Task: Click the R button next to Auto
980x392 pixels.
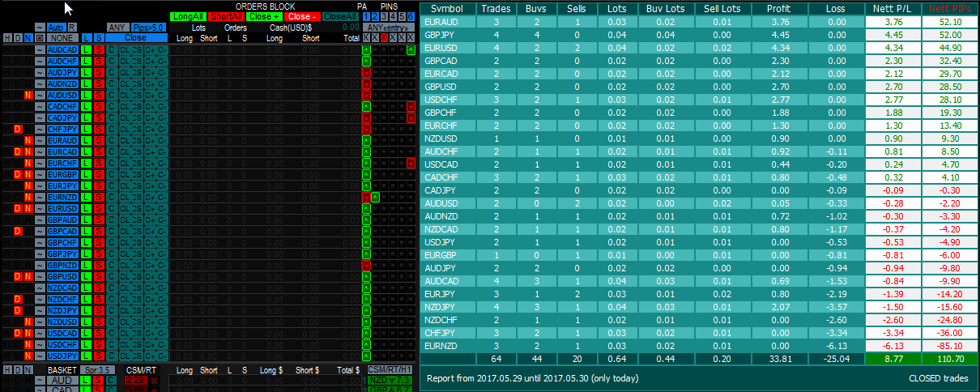Action: click(71, 27)
